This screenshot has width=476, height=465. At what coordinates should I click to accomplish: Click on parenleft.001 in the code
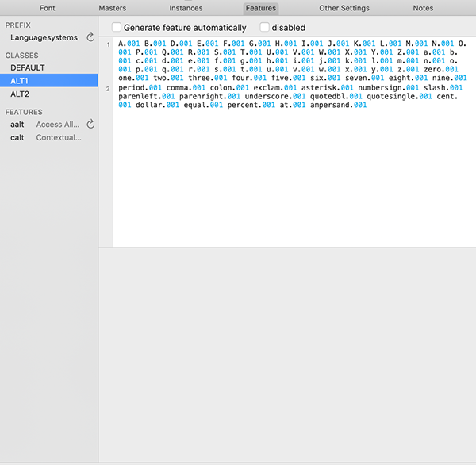146,96
